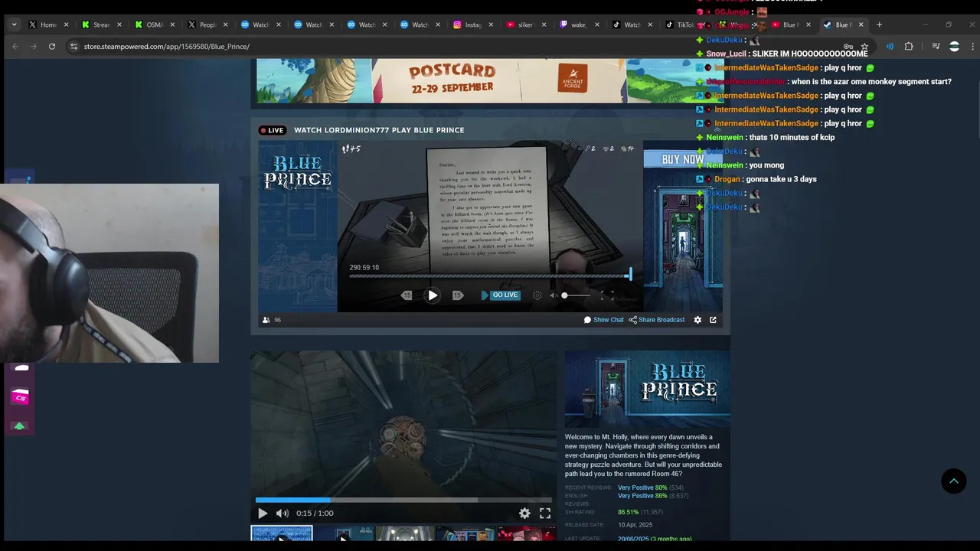Skip the broadcast forward 15 seconds
The height and width of the screenshot is (551, 980).
(x=458, y=295)
